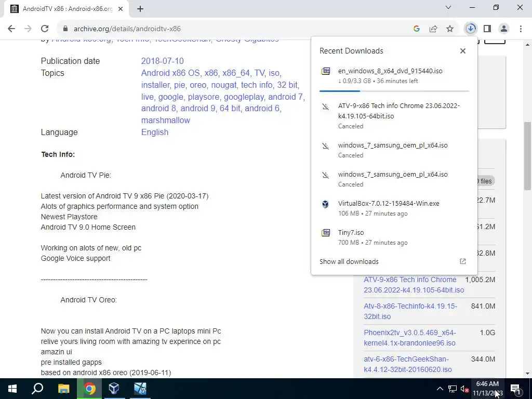Open taskbar search magnifier
This screenshot has width=532, height=399.
pos(37,389)
